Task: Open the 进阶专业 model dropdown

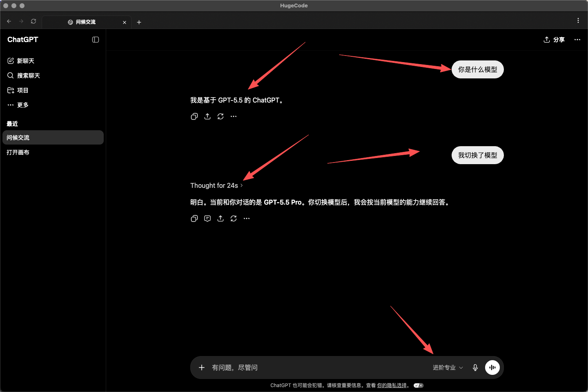Action: click(448, 367)
